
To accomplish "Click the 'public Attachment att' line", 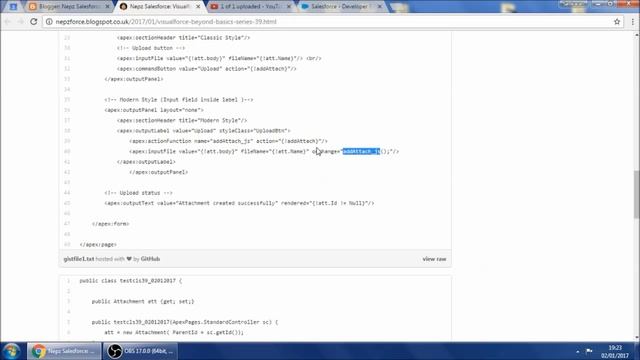I will [x=143, y=302].
